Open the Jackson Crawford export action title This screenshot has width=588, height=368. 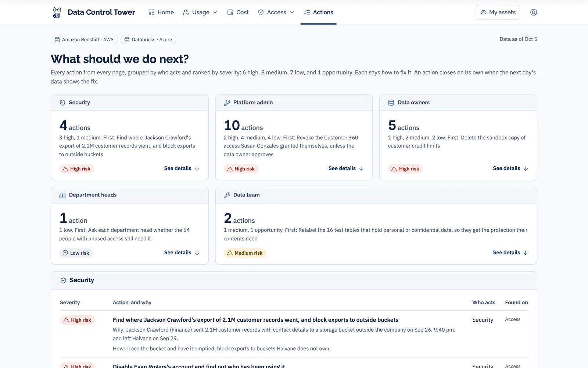pos(255,320)
